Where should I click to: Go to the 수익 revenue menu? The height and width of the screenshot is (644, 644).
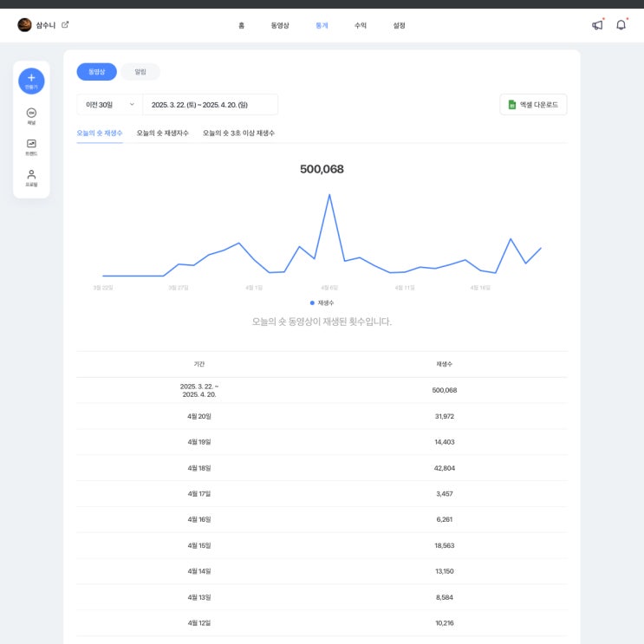coord(361,25)
